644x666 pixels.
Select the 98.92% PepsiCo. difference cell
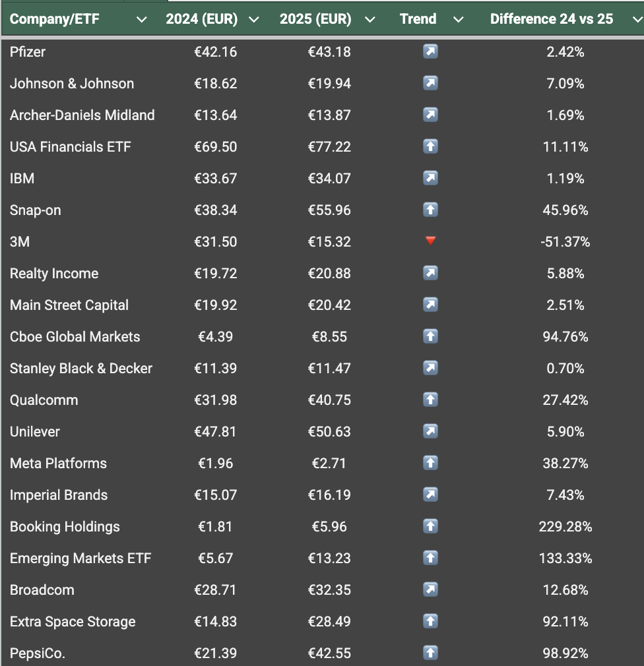(x=565, y=653)
